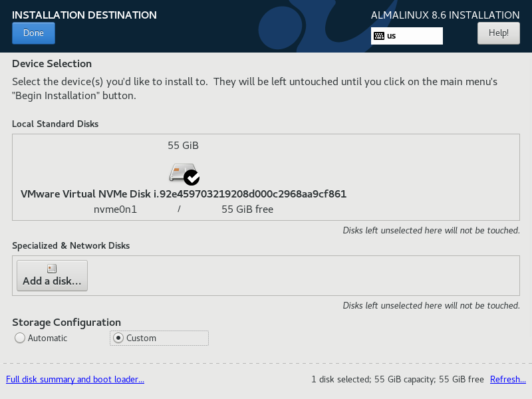Screen dimensions: 532x399
Task: Click the Storage Configuration heading
Action: 66,323
